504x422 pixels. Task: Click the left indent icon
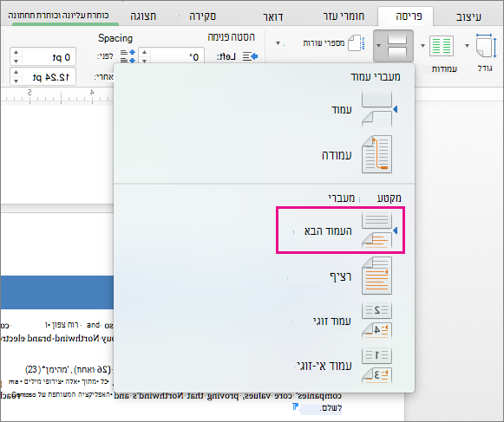[250, 56]
